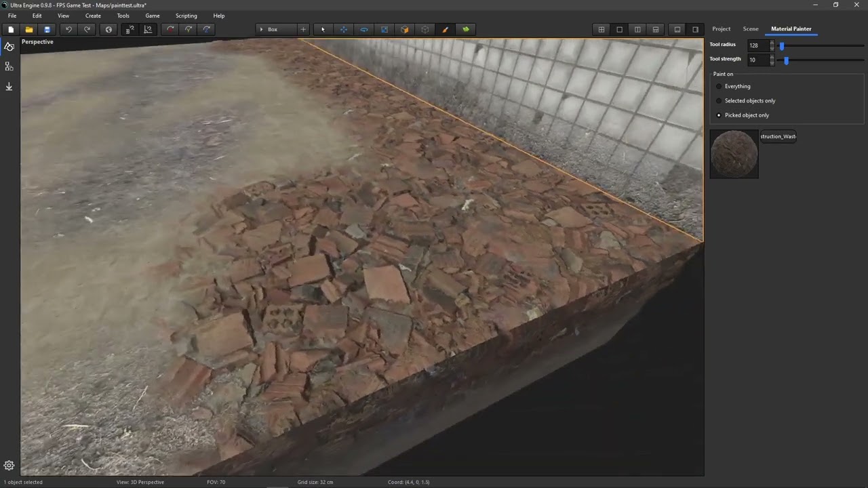Click the View: 3D Perspective status text
This screenshot has width=868, height=488.
140,482
